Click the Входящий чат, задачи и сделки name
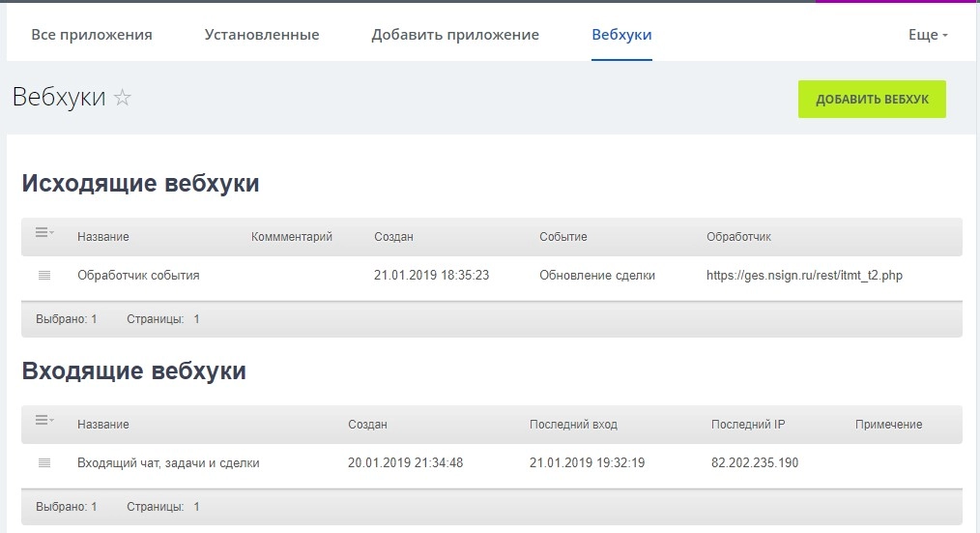The width and height of the screenshot is (980, 533). [x=168, y=463]
